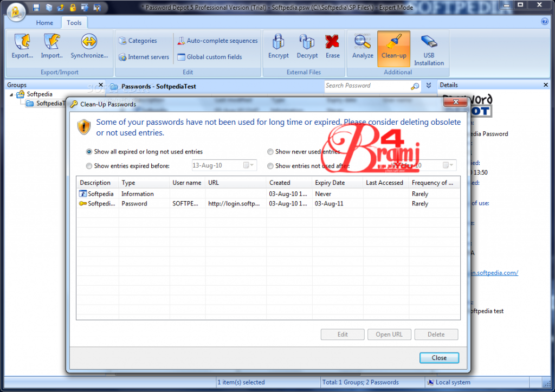The image size is (555, 392).
Task: Open the help question mark icon
Action: click(545, 22)
